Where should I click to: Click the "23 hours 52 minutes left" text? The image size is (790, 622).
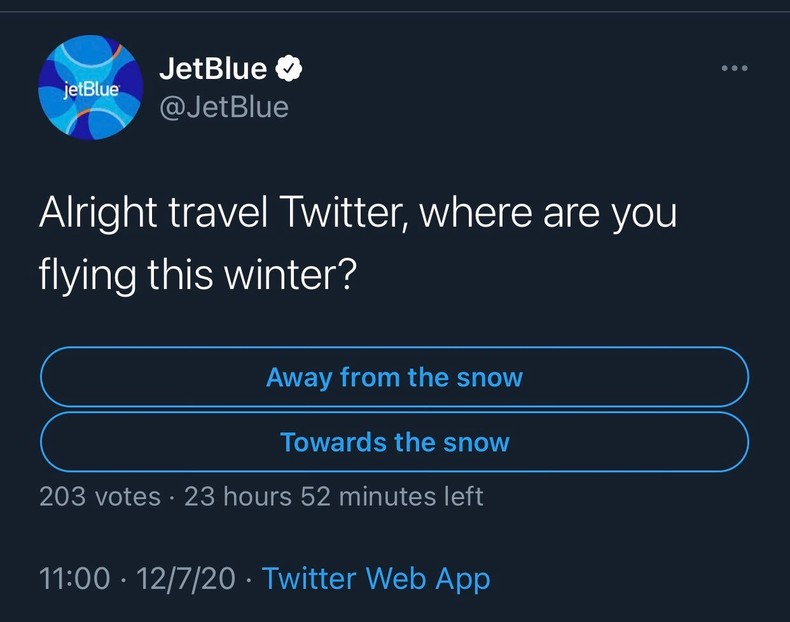(x=334, y=496)
